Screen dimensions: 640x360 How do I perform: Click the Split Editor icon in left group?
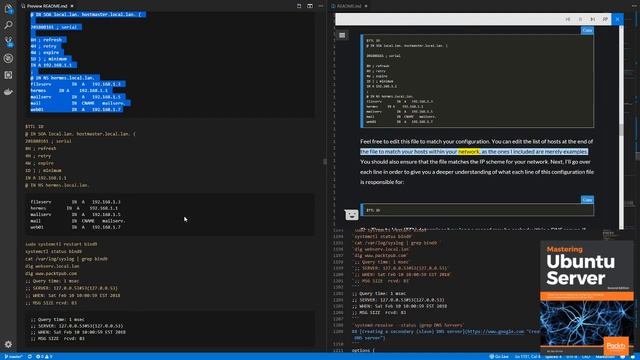click(310, 6)
